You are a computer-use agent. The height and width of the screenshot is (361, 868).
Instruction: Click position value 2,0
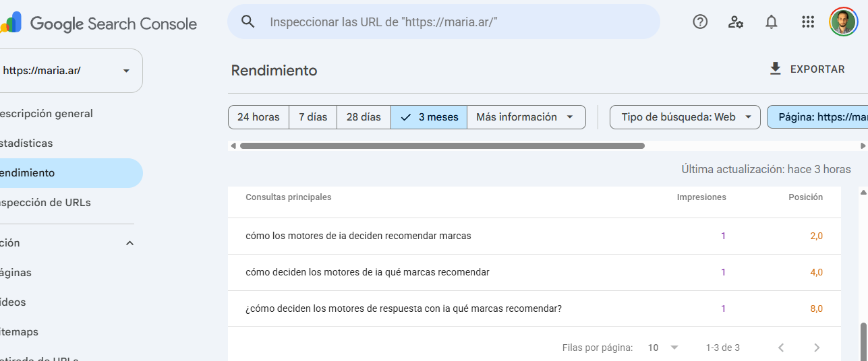tap(816, 236)
